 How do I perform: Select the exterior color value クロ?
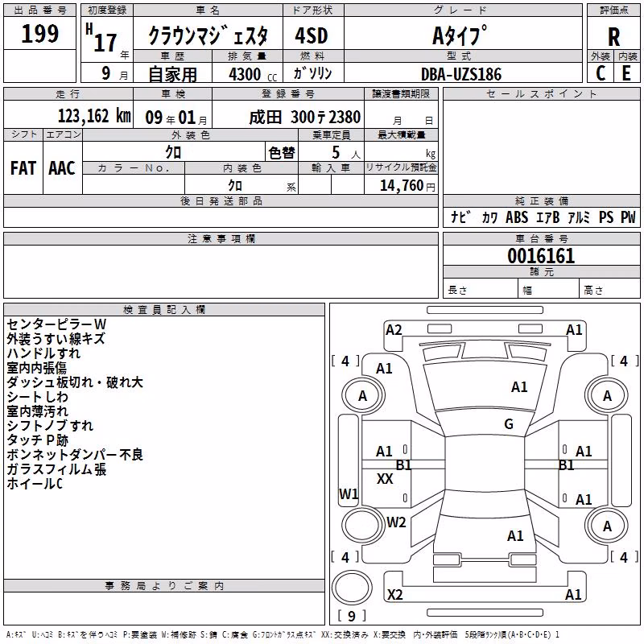[x=173, y=152]
